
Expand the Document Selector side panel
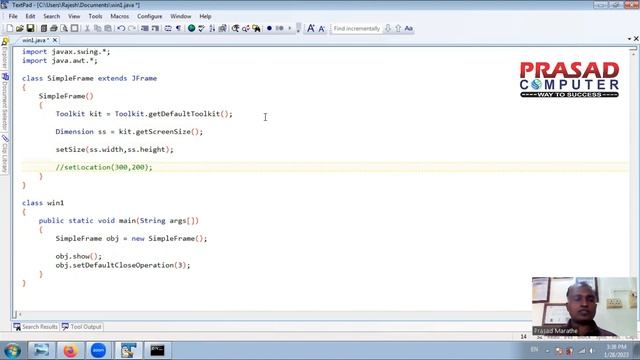pyautogui.click(x=5, y=102)
